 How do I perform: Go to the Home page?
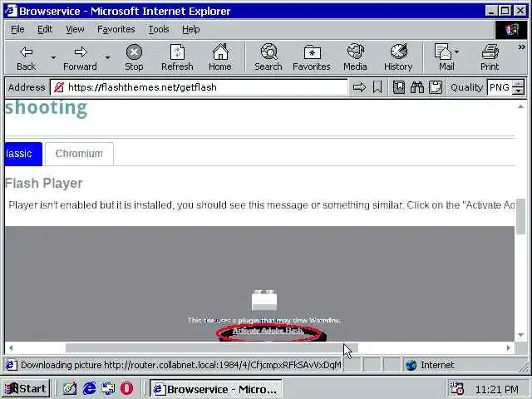(220, 57)
